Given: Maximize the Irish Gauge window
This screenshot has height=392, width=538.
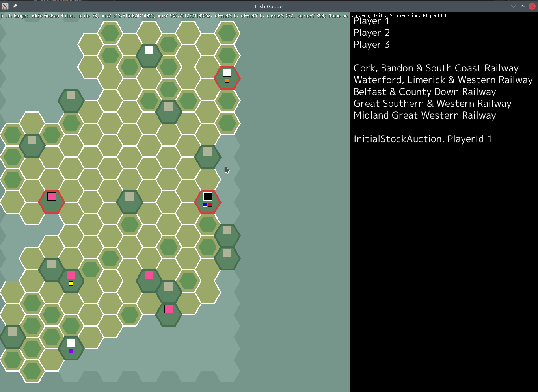Looking at the screenshot, I should tap(523, 6).
